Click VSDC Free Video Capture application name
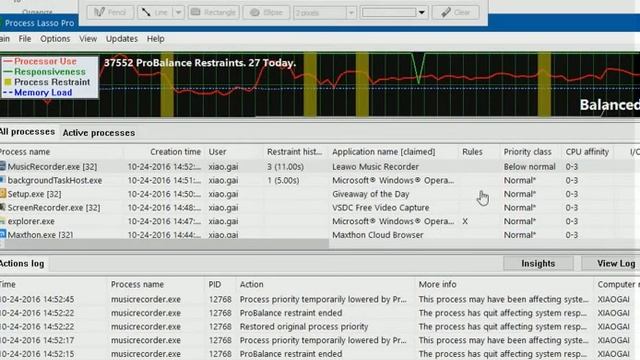Viewport: 640px width, 360px height. tap(380, 208)
